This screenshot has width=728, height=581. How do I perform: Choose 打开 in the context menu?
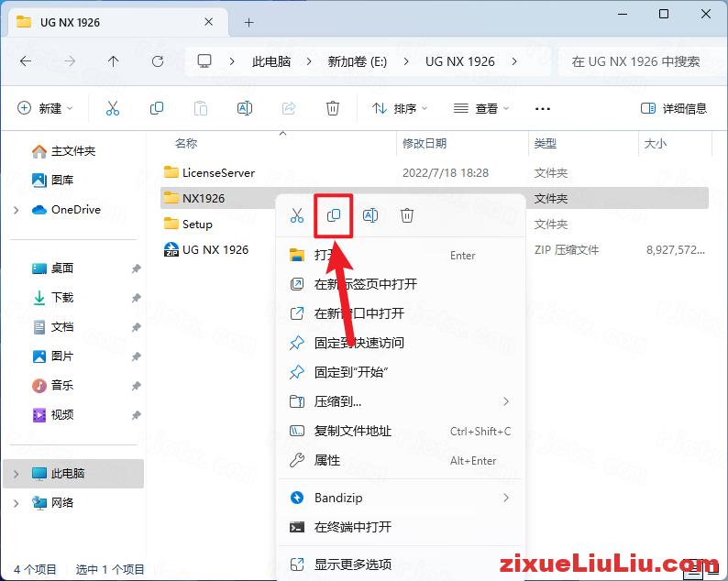pyautogui.click(x=400, y=255)
